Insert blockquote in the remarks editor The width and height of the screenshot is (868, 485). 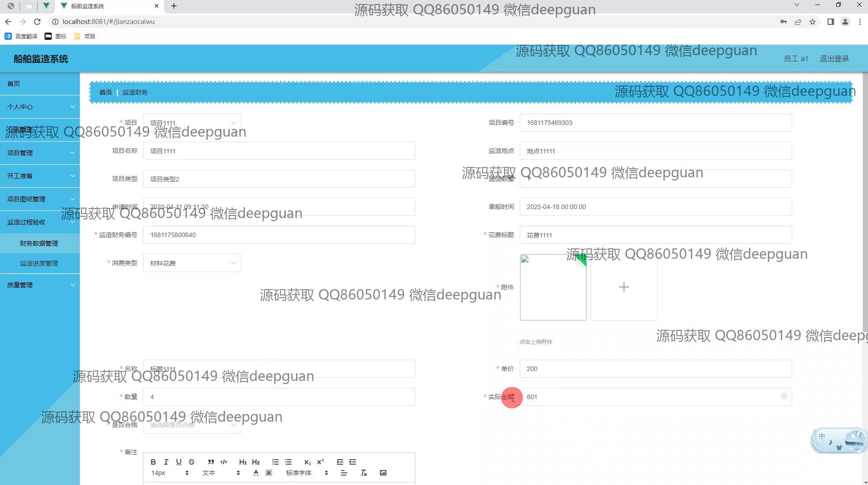point(211,462)
